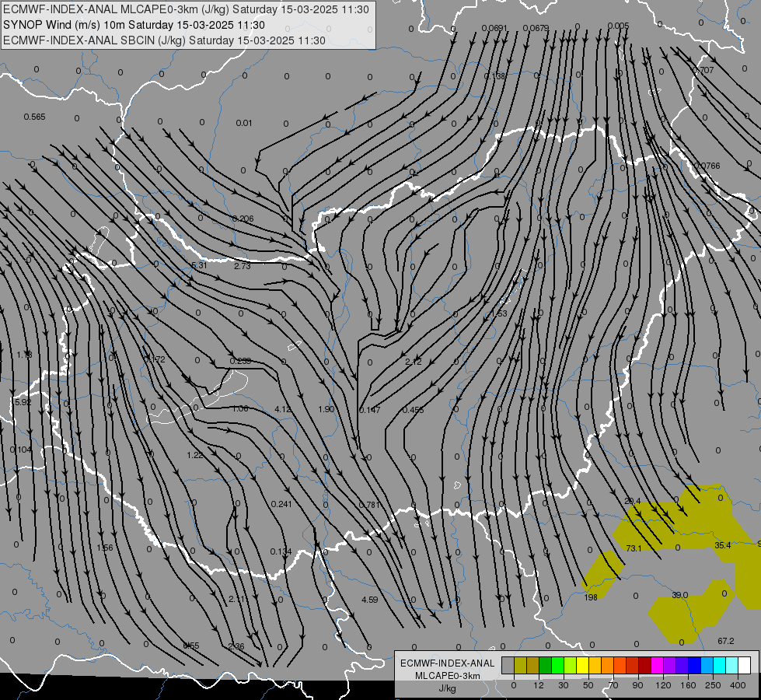Screen dimensions: 761x700
Task: Click the map value 67.2
Action: (725, 641)
